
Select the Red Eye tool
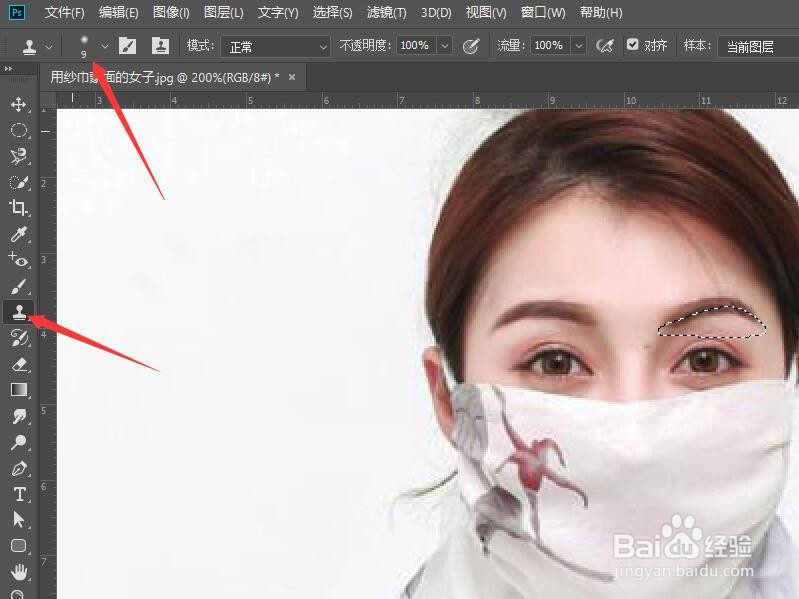click(19, 260)
